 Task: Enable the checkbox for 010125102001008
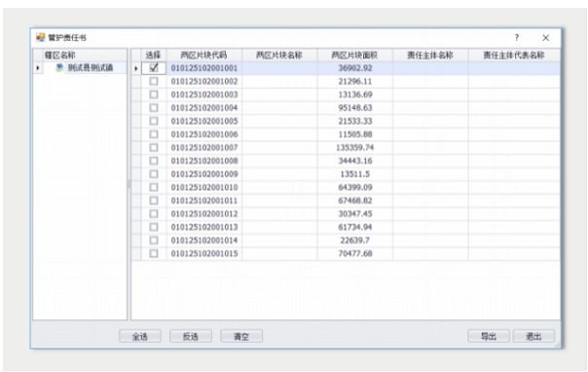154,161
